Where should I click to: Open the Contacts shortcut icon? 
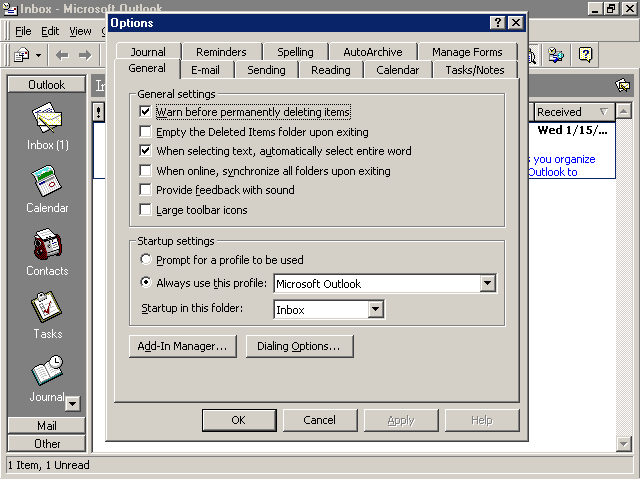(47, 244)
